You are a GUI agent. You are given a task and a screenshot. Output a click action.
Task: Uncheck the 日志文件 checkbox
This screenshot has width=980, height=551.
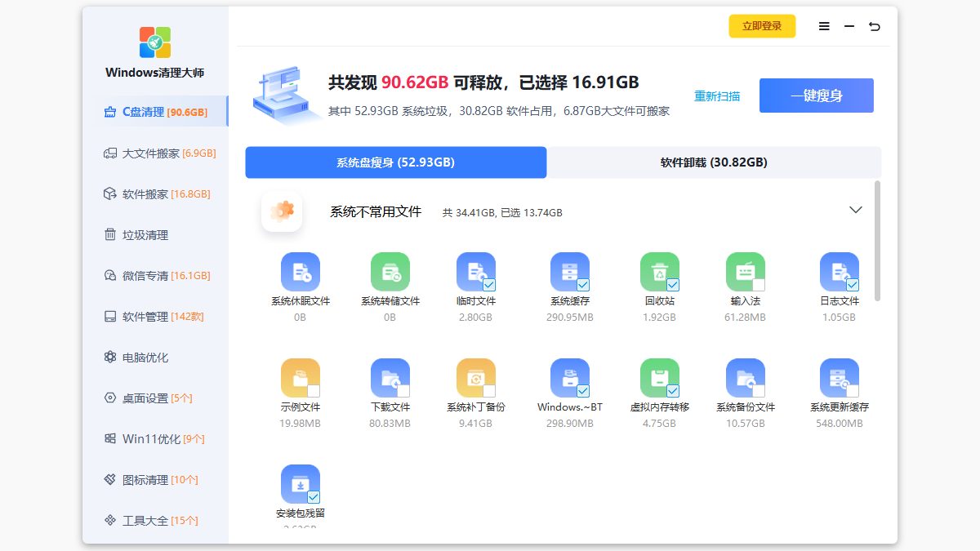853,285
